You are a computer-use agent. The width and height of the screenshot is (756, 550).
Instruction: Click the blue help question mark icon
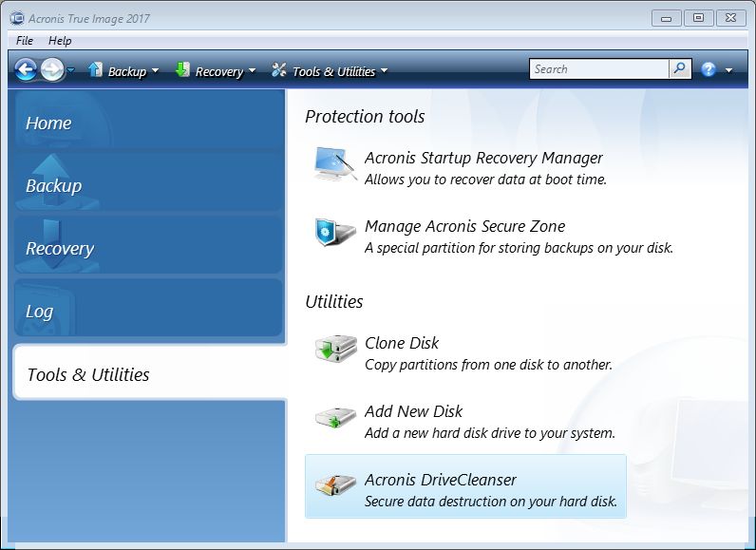tap(708, 69)
